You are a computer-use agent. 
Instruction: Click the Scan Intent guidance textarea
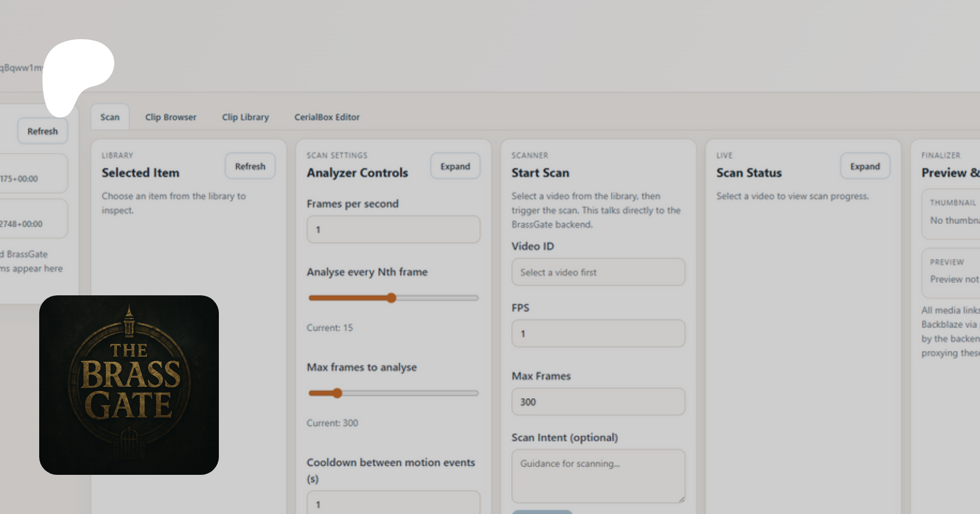pos(598,476)
